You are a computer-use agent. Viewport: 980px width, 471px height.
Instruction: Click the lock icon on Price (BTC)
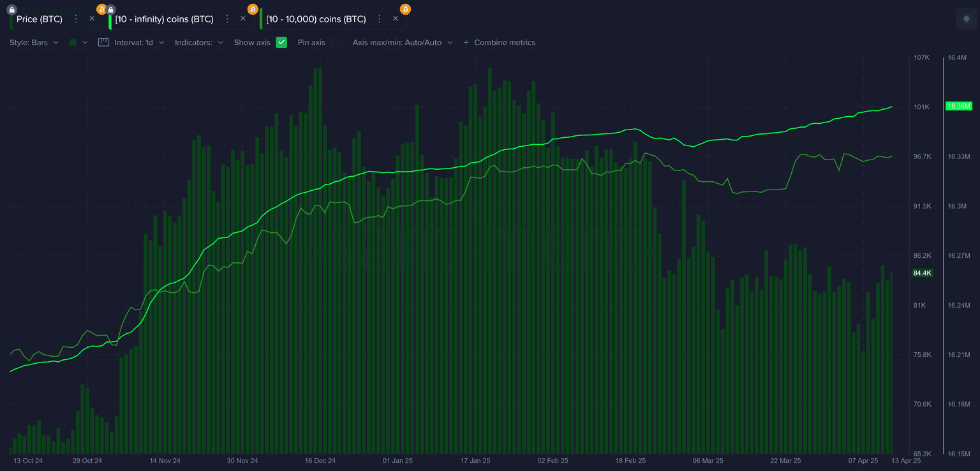point(11,10)
